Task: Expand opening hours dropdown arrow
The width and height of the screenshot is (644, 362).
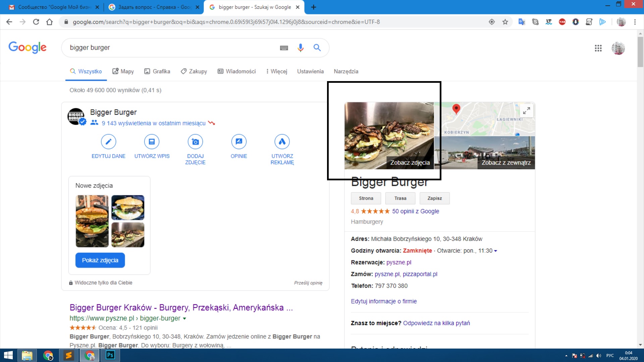Action: pyautogui.click(x=496, y=251)
